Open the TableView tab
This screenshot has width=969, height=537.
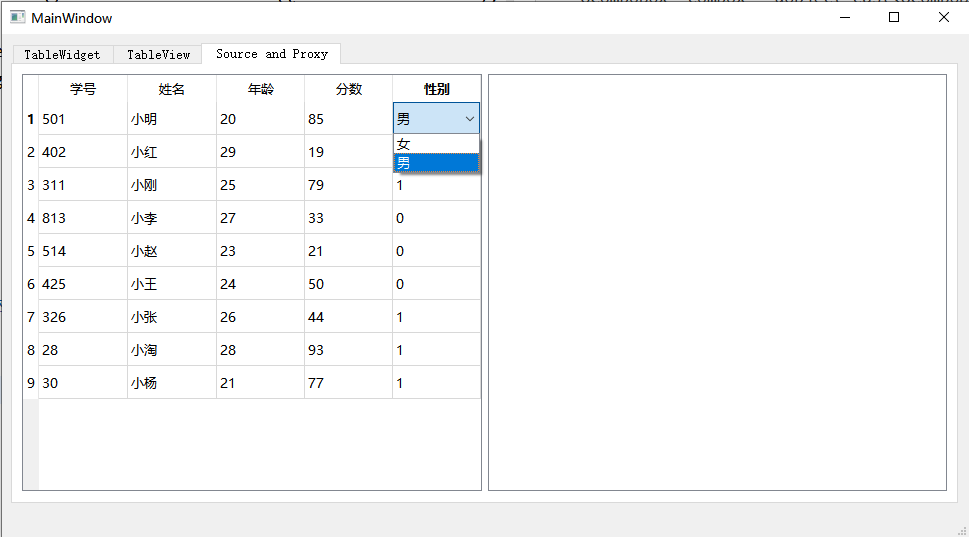click(158, 55)
